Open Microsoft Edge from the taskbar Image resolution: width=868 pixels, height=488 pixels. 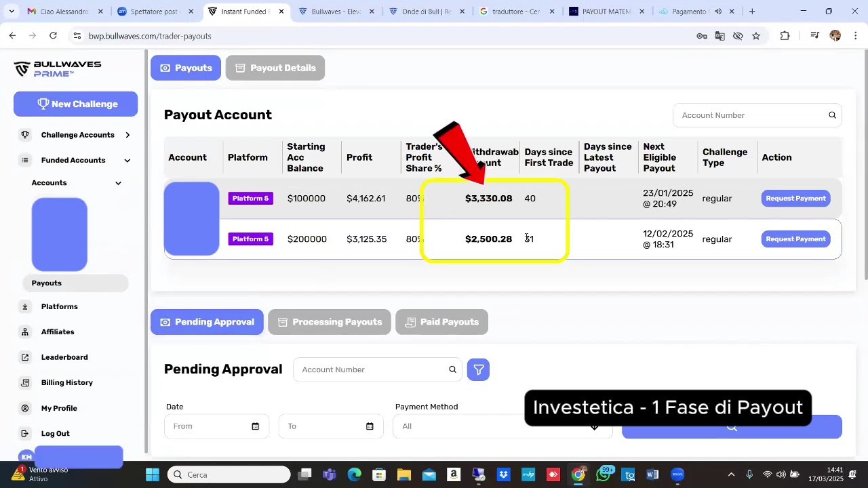coord(355,474)
